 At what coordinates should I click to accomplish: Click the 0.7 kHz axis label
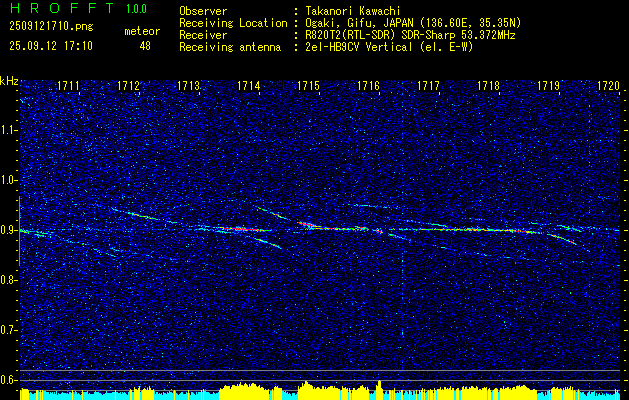pyautogui.click(x=9, y=330)
